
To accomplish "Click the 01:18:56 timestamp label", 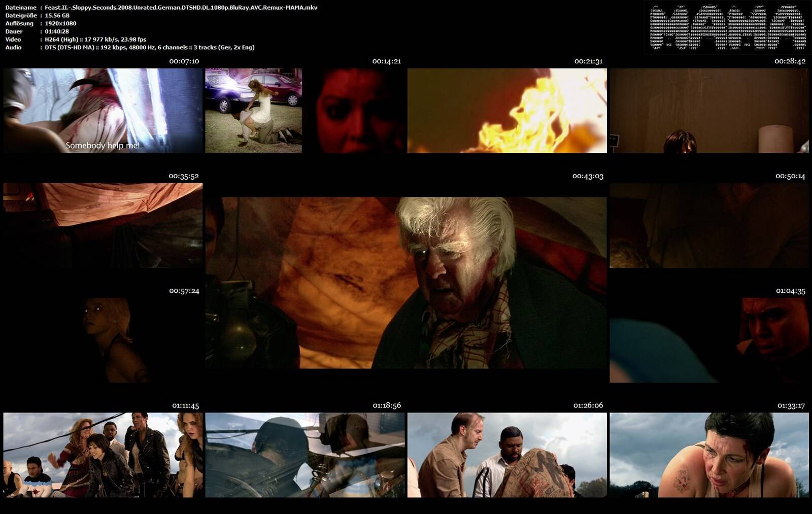I will tap(387, 405).
